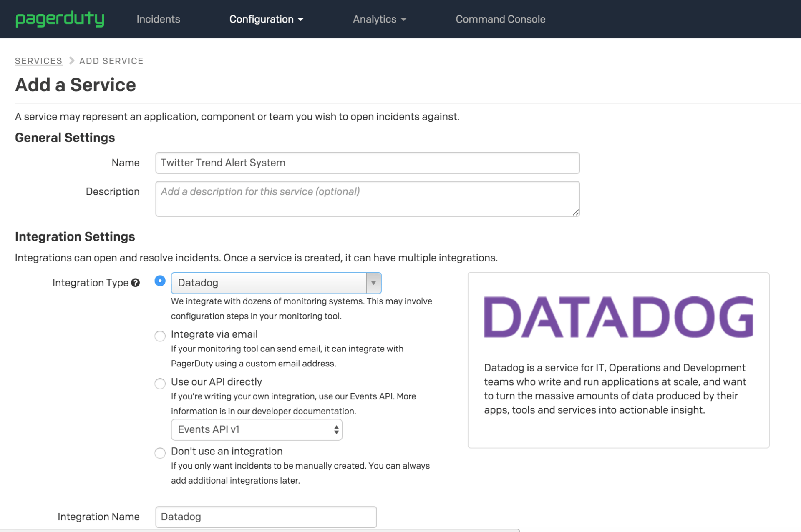Click the service Name input field
Viewport: 801px width, 532px height.
pos(367,163)
